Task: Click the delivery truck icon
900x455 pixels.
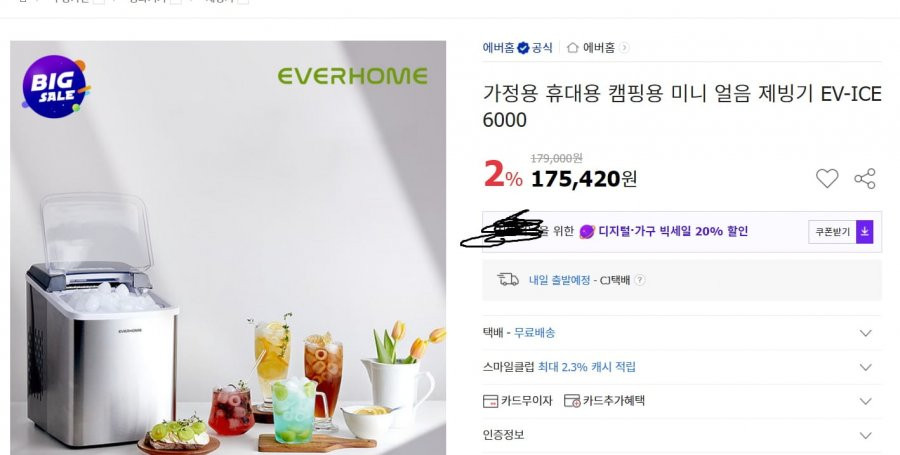Action: pos(508,279)
